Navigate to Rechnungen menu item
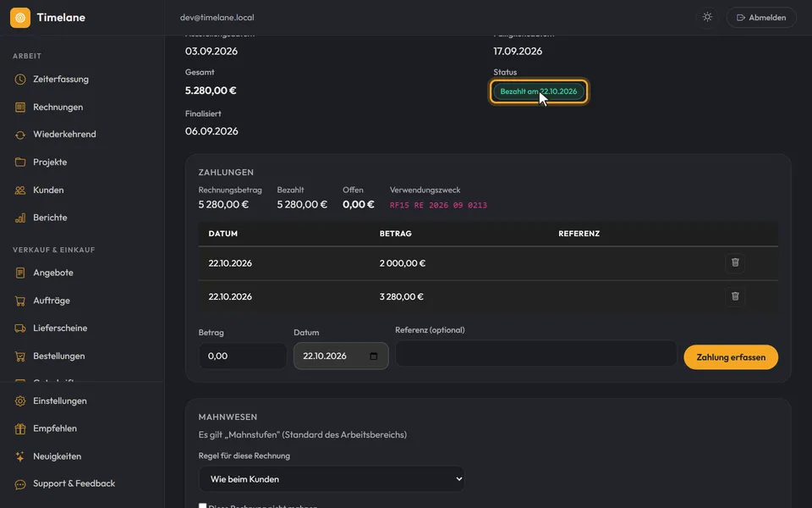 coord(58,108)
